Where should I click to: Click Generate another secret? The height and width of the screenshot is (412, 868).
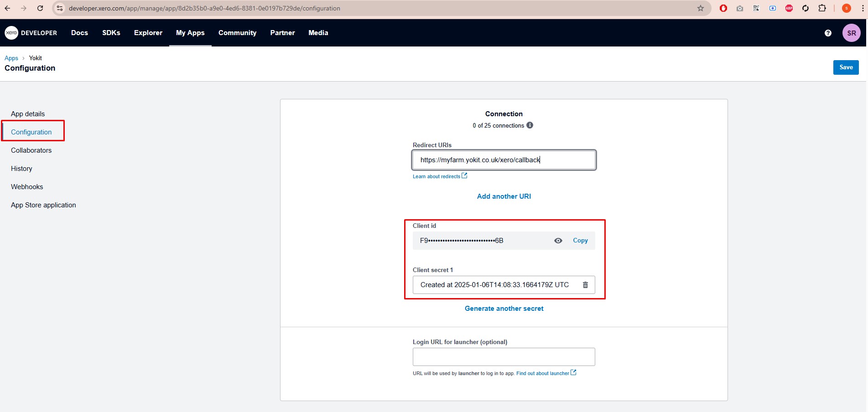pyautogui.click(x=504, y=309)
